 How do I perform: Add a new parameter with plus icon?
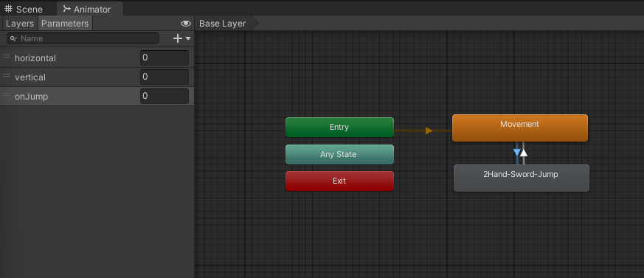178,38
